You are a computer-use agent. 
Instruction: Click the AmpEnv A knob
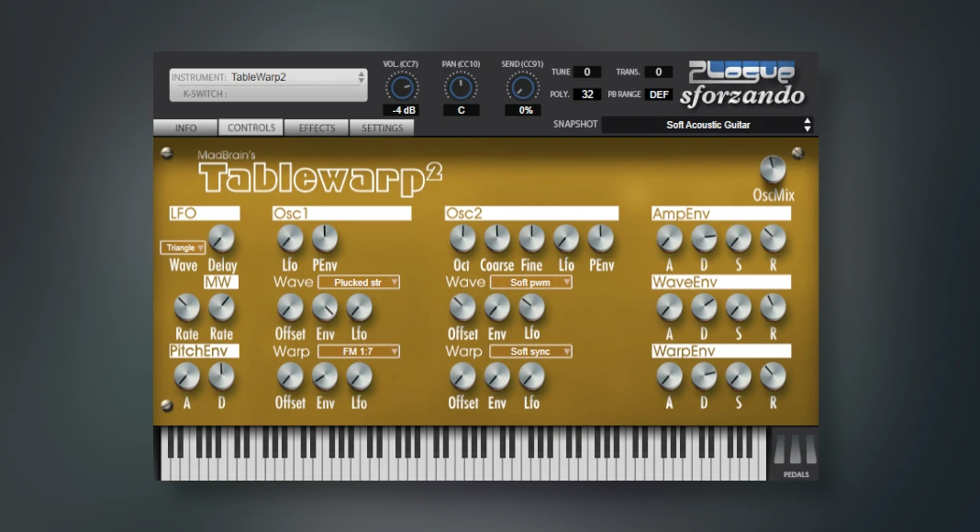tap(669, 239)
